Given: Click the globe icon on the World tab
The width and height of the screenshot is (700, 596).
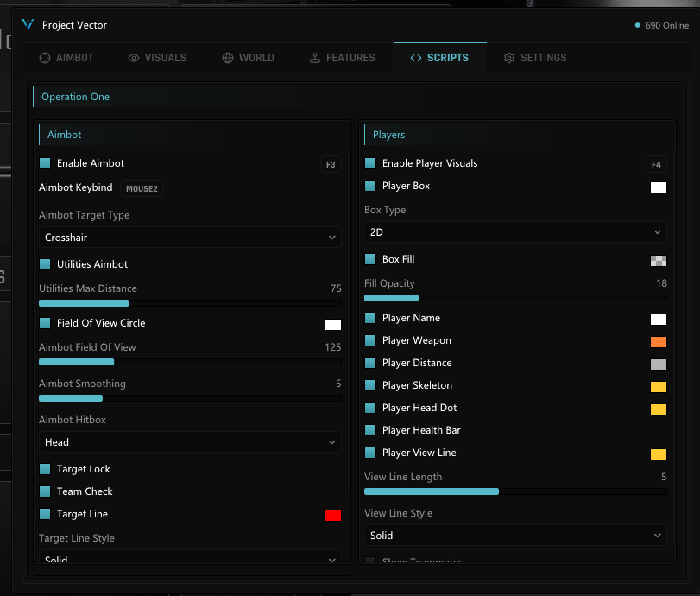Looking at the screenshot, I should click(228, 58).
